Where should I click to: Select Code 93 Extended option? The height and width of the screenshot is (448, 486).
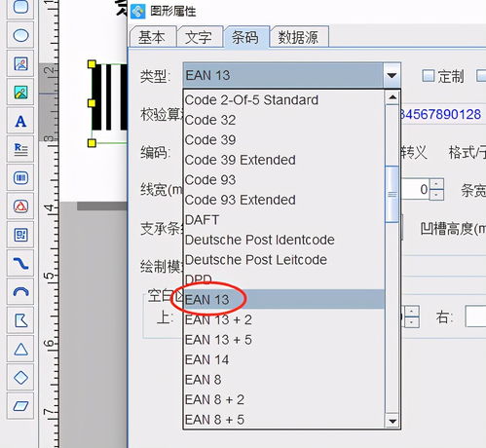point(284,200)
